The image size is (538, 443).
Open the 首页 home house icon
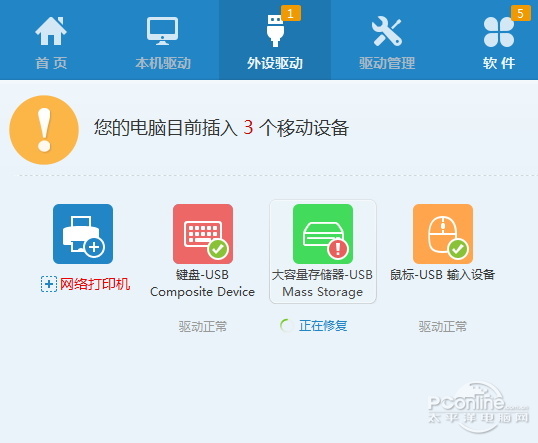point(51,31)
